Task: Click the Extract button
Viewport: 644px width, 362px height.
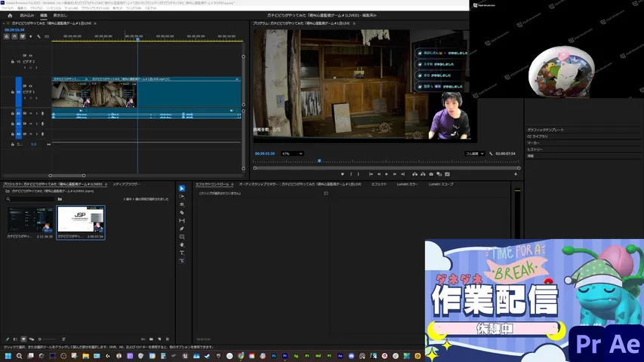Action: click(423, 174)
